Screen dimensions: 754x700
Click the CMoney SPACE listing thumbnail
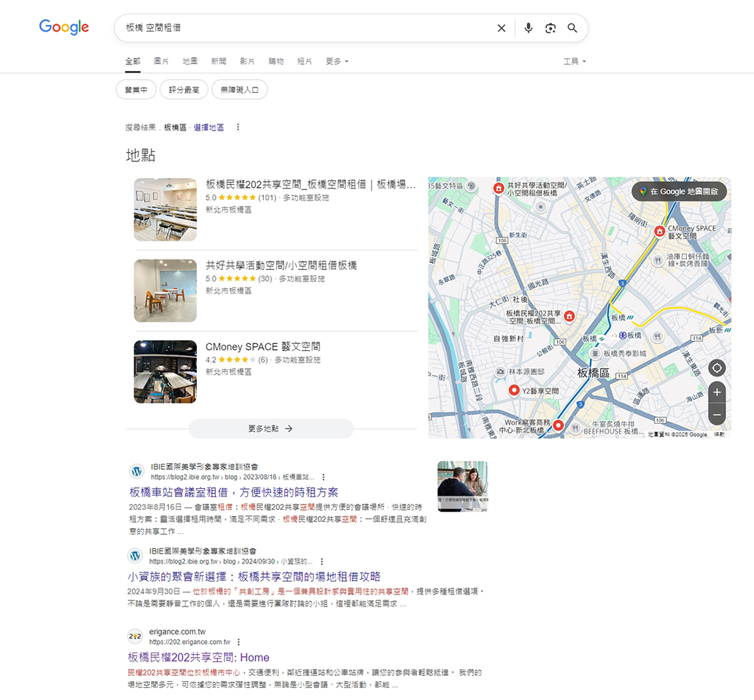tap(165, 371)
